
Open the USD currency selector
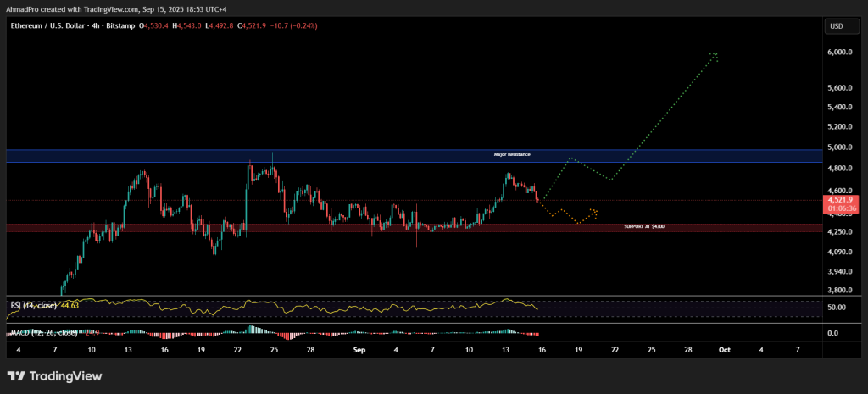coord(836,26)
